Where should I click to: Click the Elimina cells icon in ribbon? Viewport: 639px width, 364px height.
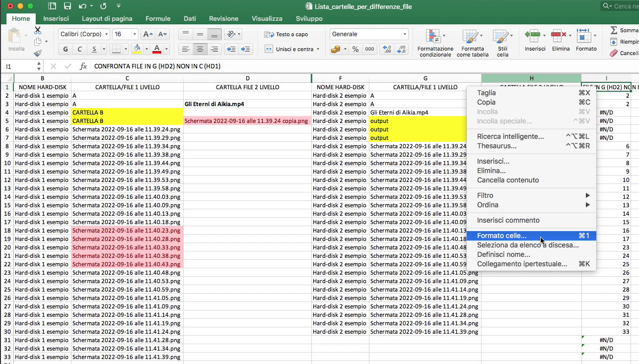coord(559,36)
